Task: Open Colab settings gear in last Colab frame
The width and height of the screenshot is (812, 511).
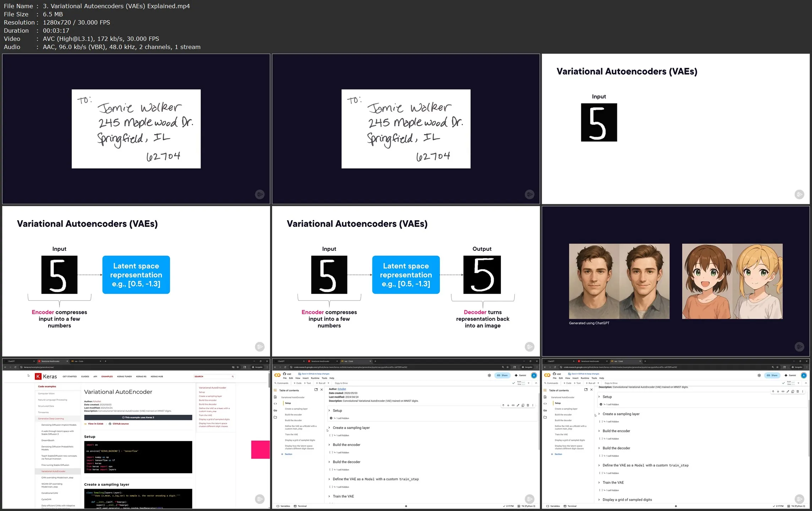Action: [x=759, y=375]
